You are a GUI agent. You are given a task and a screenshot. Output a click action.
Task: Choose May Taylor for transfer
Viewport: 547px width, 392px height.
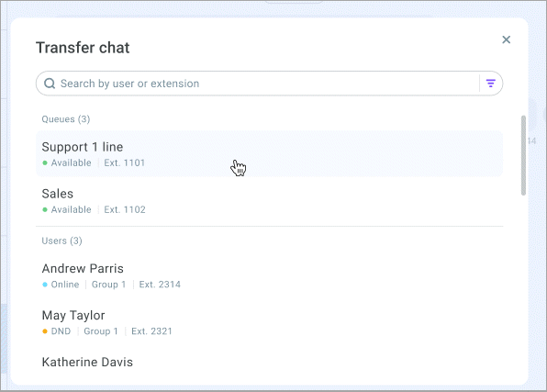tap(269, 322)
